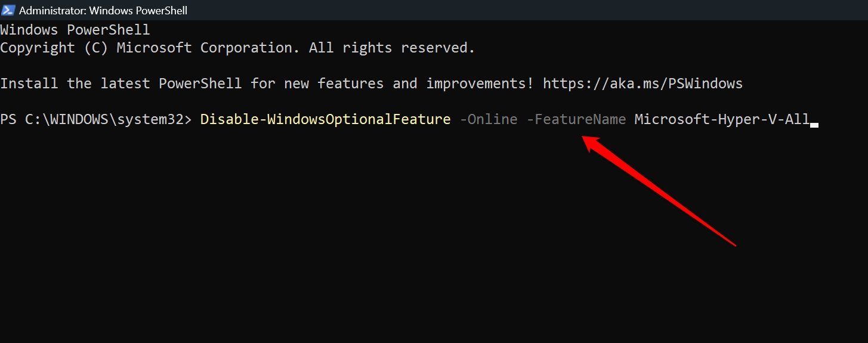
Task: Click the "Copyright (C)" text
Action: 54,48
